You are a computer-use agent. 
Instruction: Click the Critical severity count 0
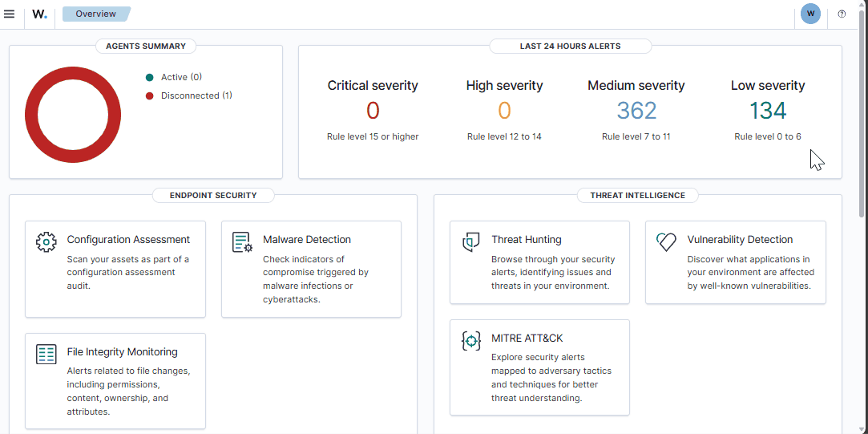pyautogui.click(x=373, y=111)
